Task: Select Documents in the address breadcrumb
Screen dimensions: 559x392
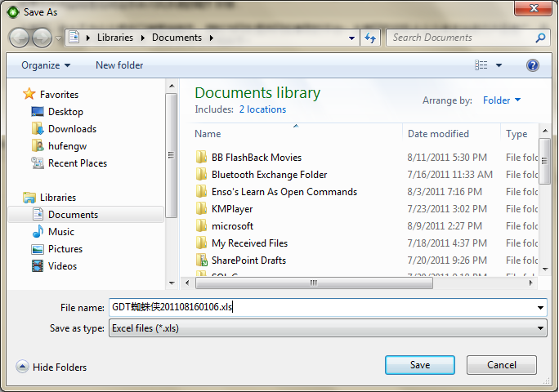Action: point(177,38)
